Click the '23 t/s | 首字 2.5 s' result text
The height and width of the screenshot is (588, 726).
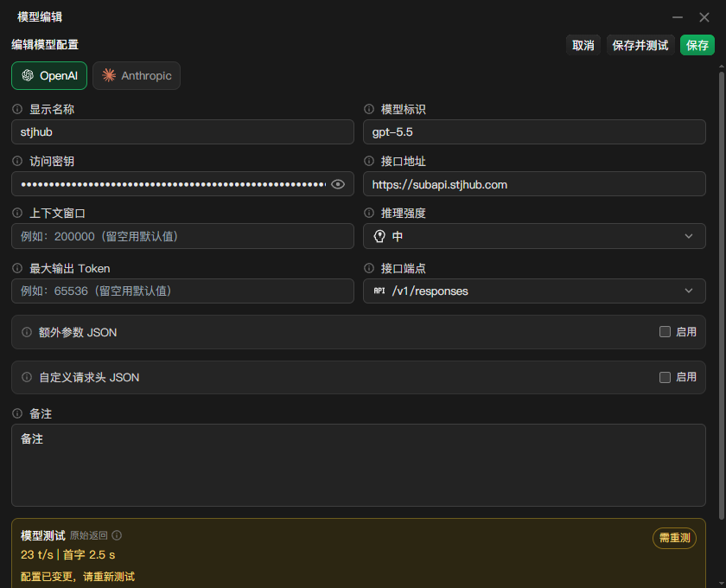pyautogui.click(x=68, y=554)
